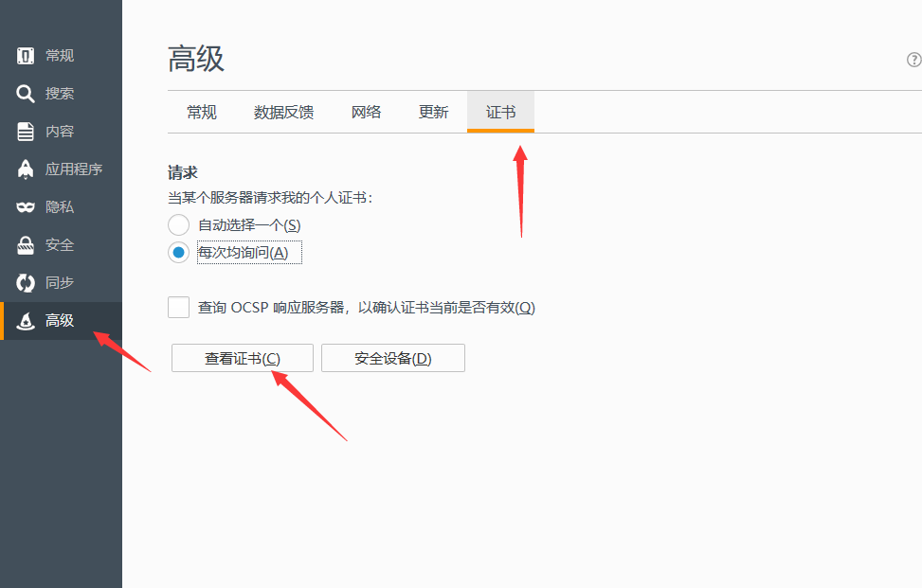Enable the 查询 OCSP 响应服务器 checkbox
The width and height of the screenshot is (922, 588).
[179, 307]
